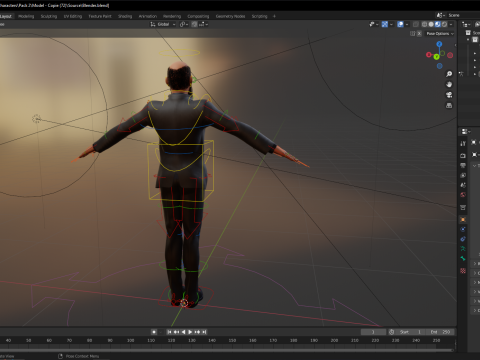Open the World properties tab
This screenshot has height=360, width=480.
463,194
